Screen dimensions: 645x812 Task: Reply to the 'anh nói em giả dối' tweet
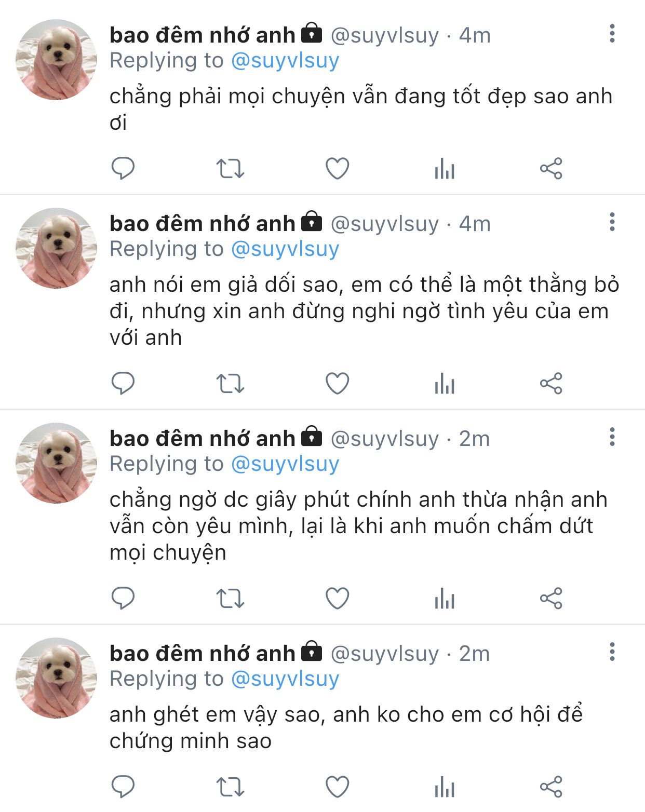coord(123,383)
